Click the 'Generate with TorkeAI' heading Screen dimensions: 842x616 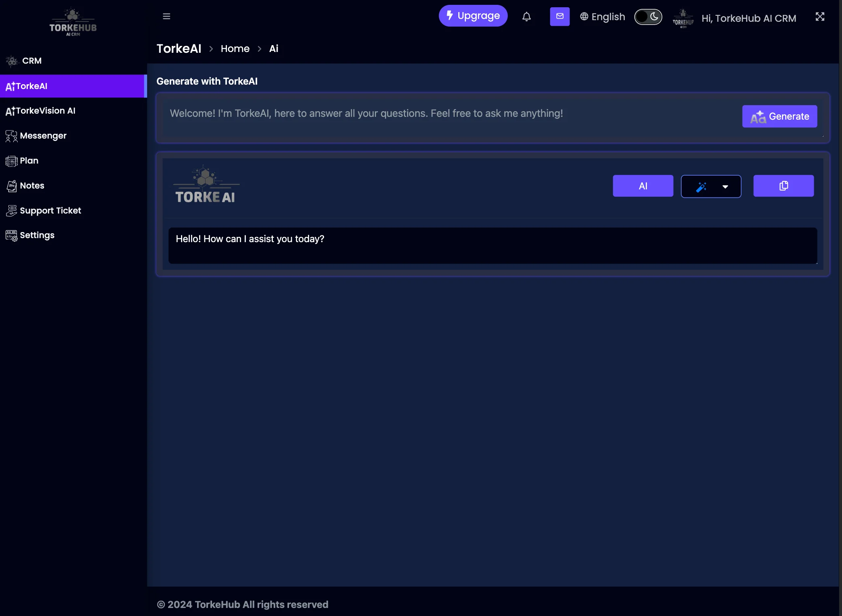207,81
